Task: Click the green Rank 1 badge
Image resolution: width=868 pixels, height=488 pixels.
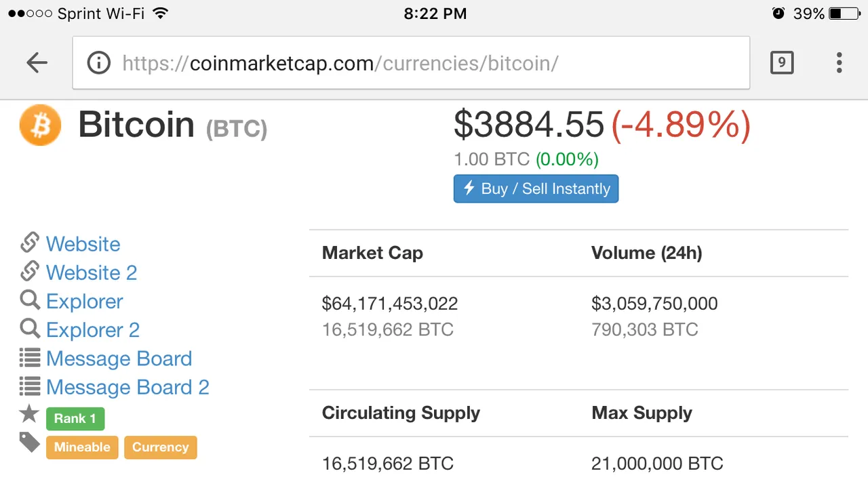Action: [75, 418]
